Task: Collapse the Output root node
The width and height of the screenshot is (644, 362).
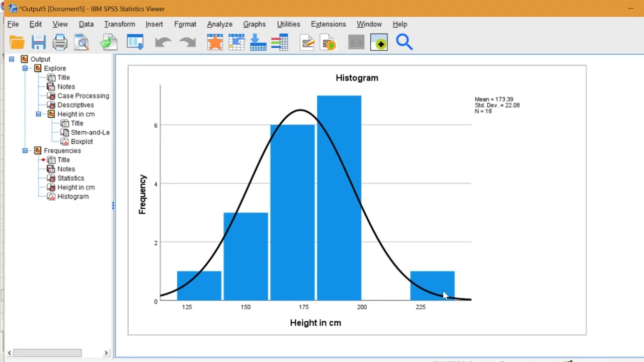Action: coord(12,59)
